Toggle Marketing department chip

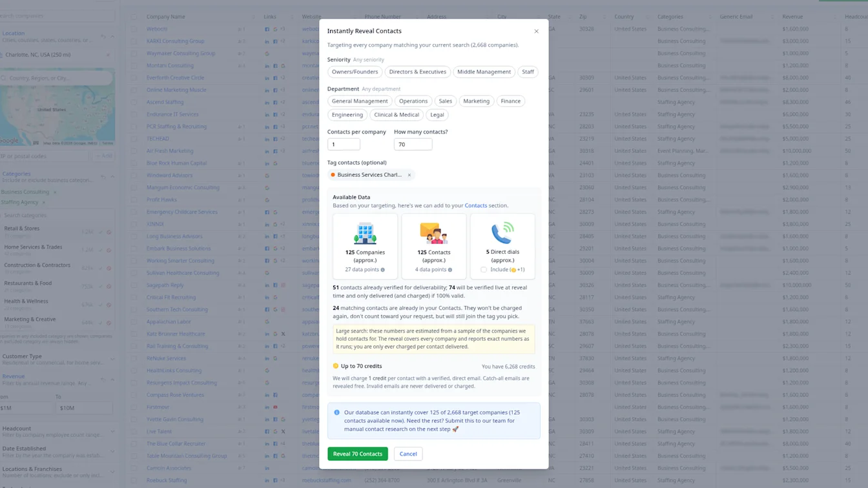(x=477, y=101)
